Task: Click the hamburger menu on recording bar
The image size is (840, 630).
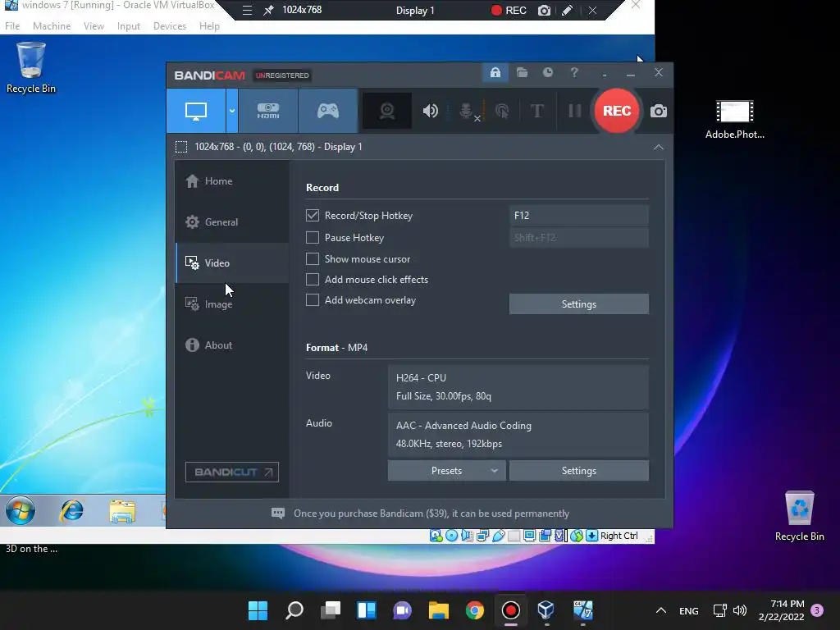Action: (x=247, y=10)
